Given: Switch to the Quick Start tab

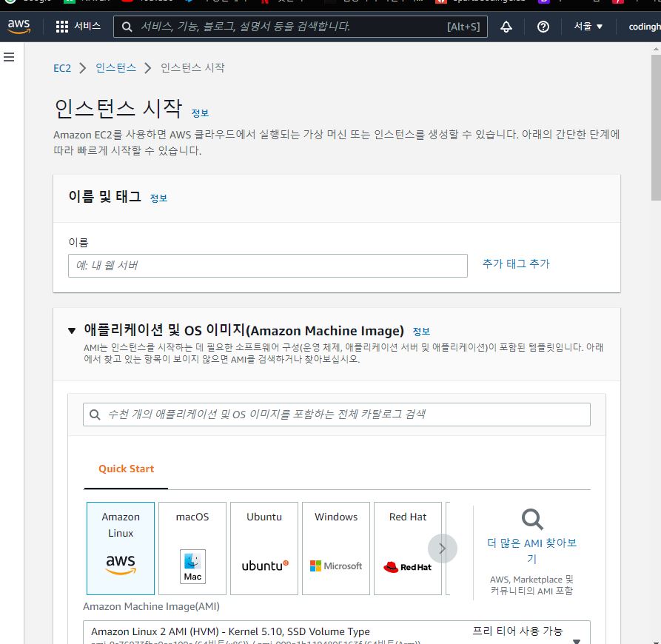Looking at the screenshot, I should pos(126,469).
